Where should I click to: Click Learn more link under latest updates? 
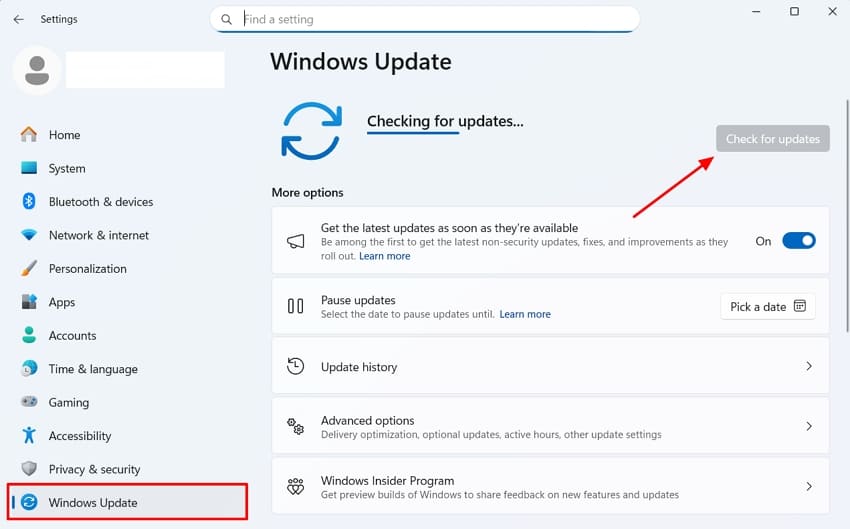click(384, 256)
